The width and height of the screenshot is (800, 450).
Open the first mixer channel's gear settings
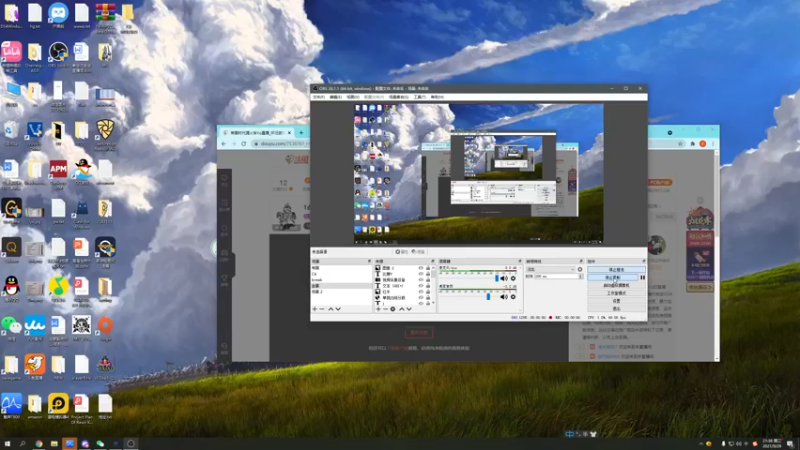[513, 279]
